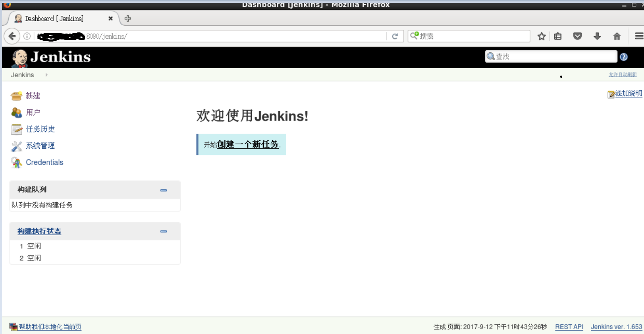Click the 欢迎使用Jenkins! heading
The height and width of the screenshot is (334, 644).
(252, 116)
